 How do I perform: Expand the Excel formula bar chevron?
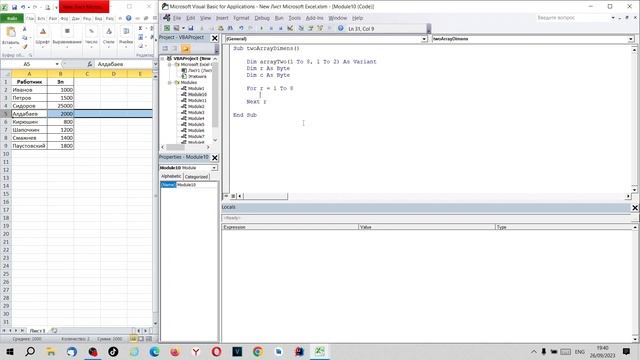point(155,64)
